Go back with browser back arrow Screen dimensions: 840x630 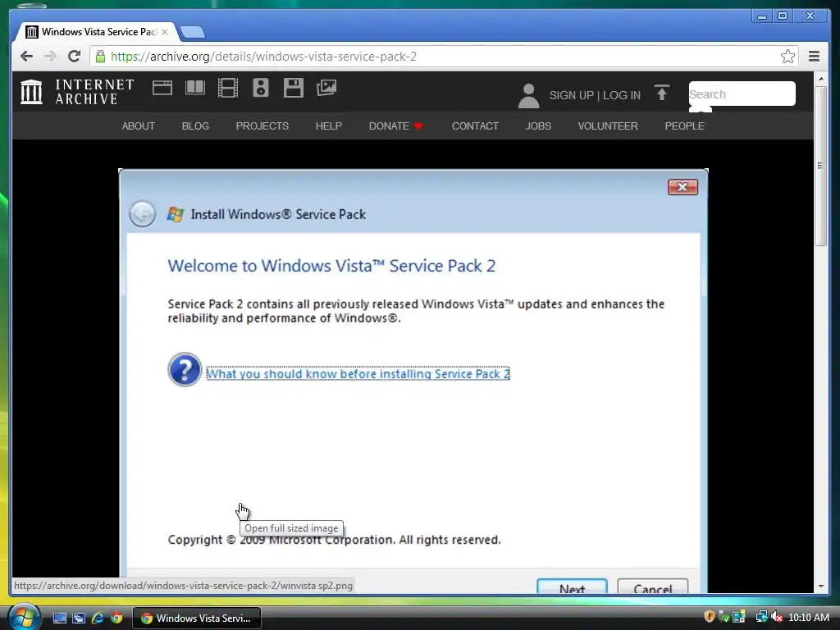pyautogui.click(x=26, y=57)
